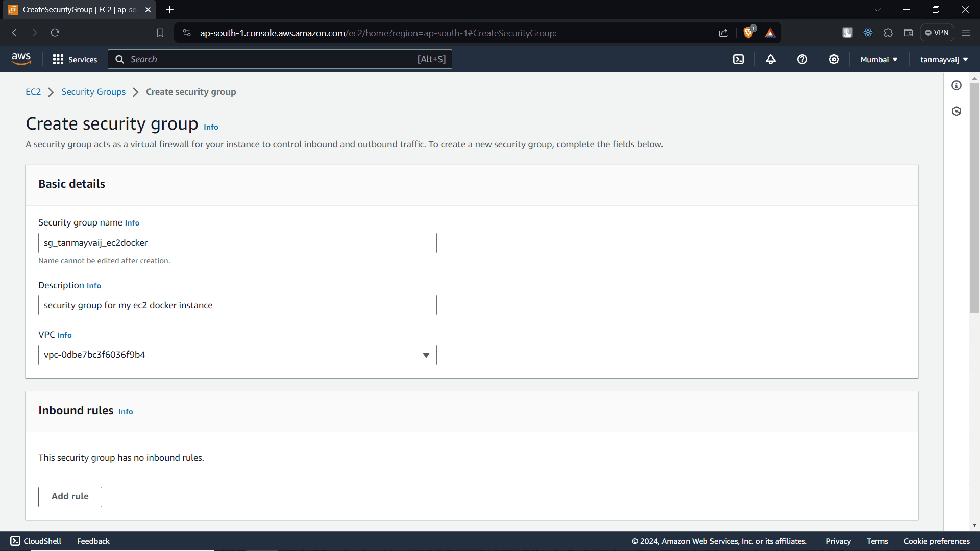Click the share page icon in address bar
This screenshot has width=980, height=551.
click(723, 33)
